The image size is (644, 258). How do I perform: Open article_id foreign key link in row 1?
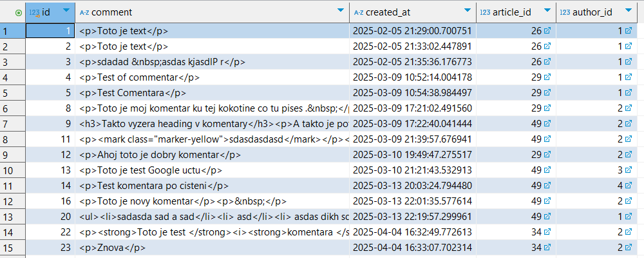(x=547, y=30)
